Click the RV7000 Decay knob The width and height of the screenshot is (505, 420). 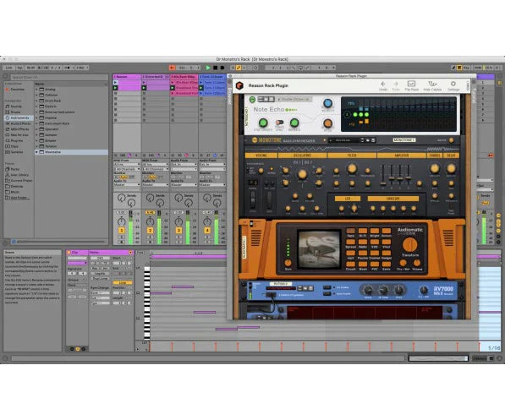(368, 290)
